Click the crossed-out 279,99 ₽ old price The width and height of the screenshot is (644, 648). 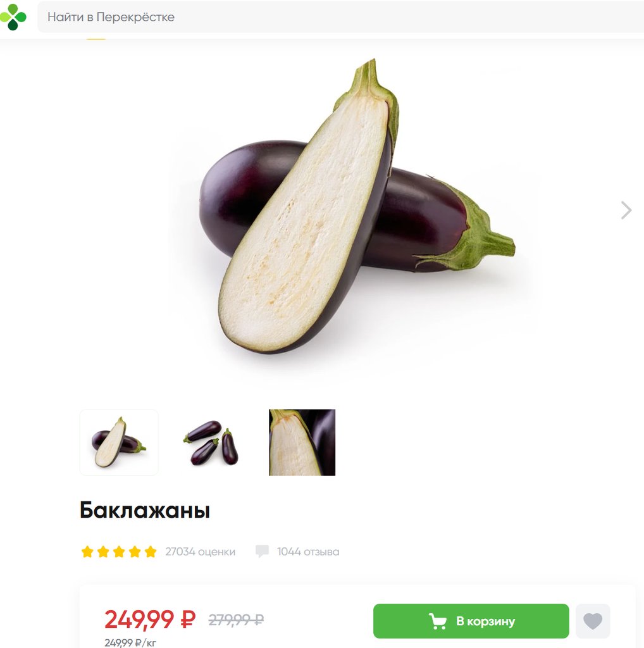click(237, 620)
